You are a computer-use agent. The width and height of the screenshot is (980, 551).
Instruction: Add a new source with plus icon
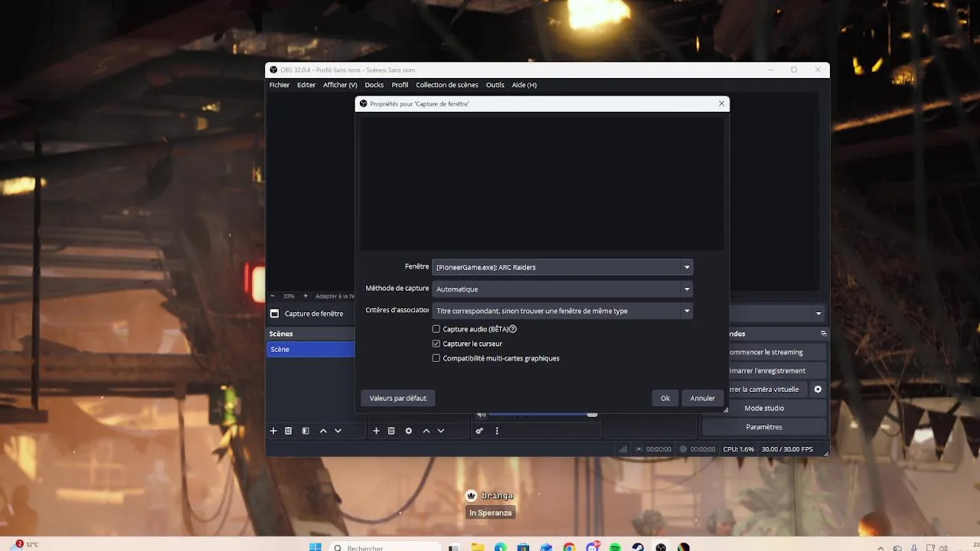(x=376, y=431)
